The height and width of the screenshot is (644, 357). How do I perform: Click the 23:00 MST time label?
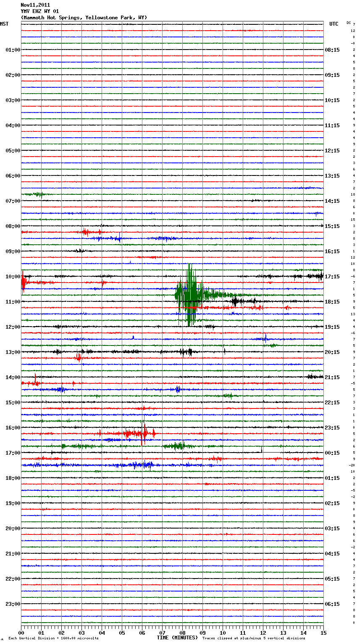[13, 604]
